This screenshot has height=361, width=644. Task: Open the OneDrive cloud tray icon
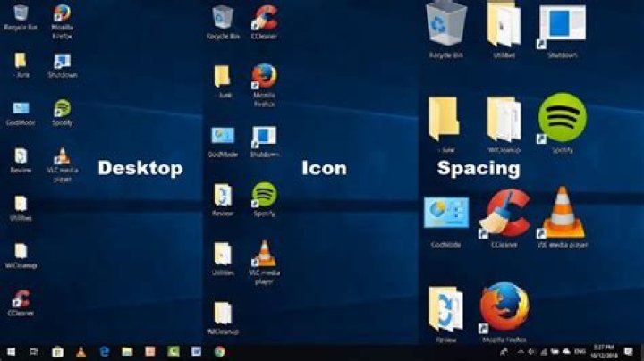(x=566, y=352)
